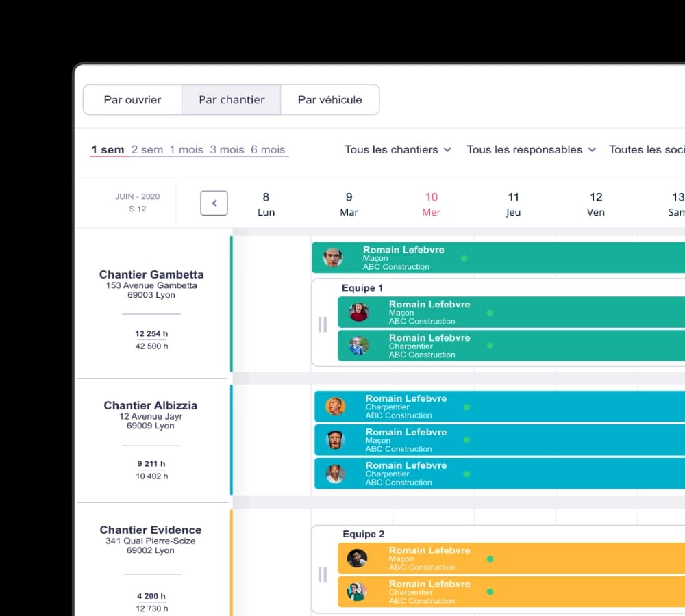Click the previous week arrow icon

(x=214, y=203)
